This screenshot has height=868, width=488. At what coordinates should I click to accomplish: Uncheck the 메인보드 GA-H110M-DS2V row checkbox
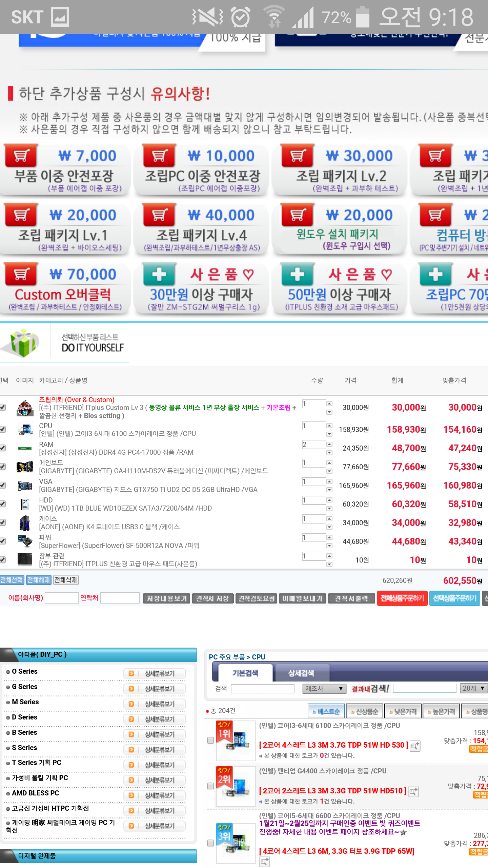click(3, 467)
